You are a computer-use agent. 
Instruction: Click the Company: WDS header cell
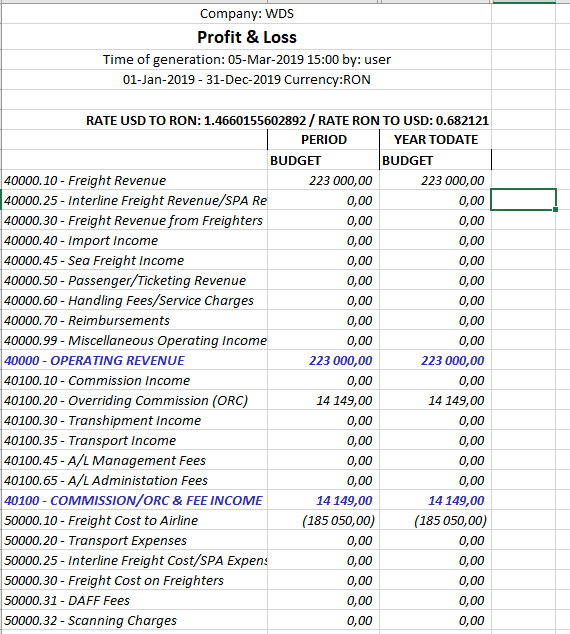(x=247, y=14)
